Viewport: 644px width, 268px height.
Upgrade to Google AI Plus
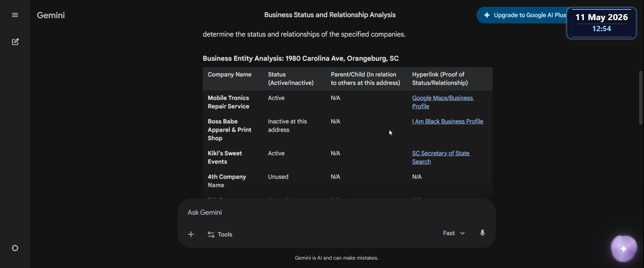tap(522, 15)
